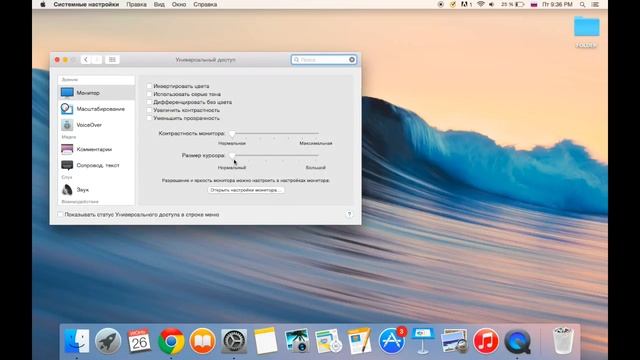640x360 pixels.
Task: Click the battery status in the menu bar
Action: [512, 4]
